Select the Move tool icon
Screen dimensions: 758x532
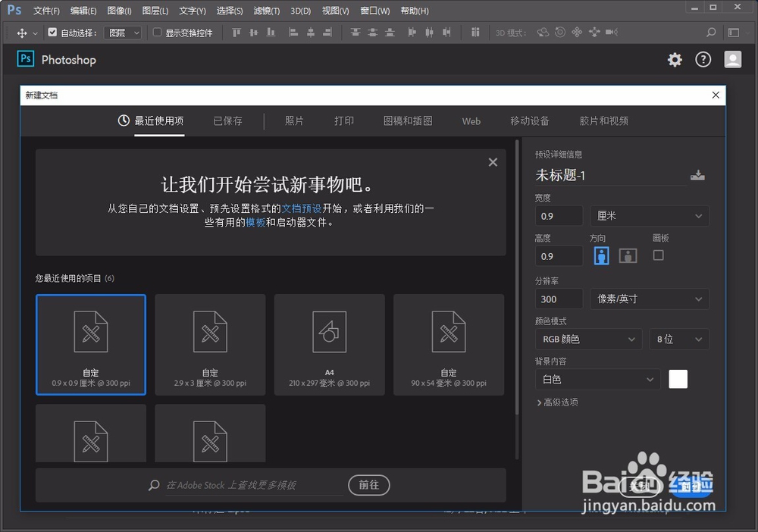22,33
